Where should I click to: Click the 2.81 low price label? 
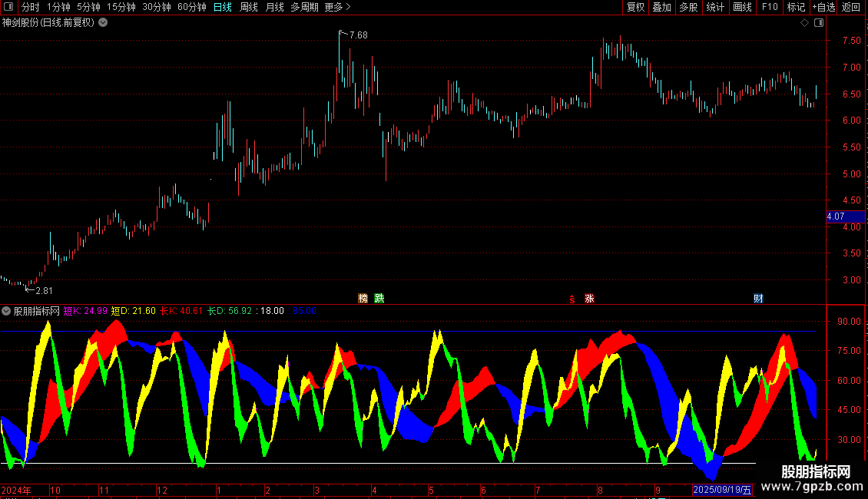coord(44,290)
